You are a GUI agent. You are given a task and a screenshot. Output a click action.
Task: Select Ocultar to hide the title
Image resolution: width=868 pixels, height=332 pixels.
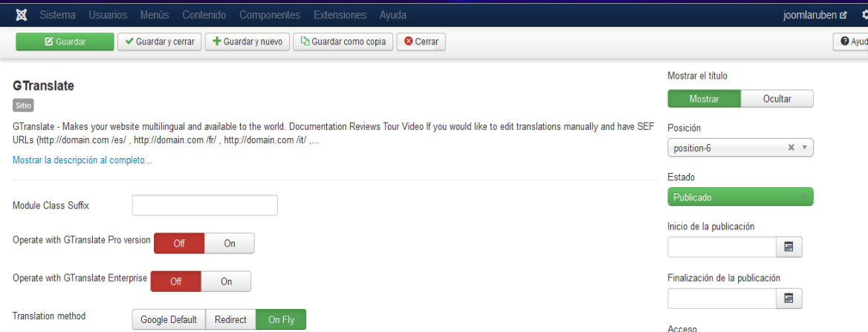[x=777, y=99]
